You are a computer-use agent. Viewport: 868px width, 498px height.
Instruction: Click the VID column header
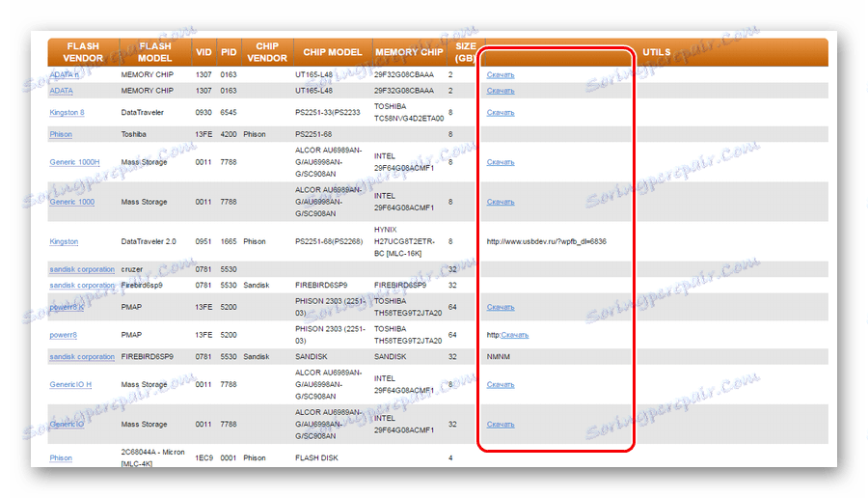203,52
